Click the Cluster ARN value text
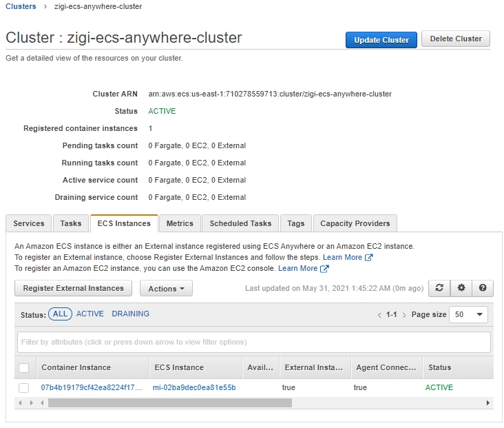The width and height of the screenshot is (504, 428). click(x=270, y=94)
